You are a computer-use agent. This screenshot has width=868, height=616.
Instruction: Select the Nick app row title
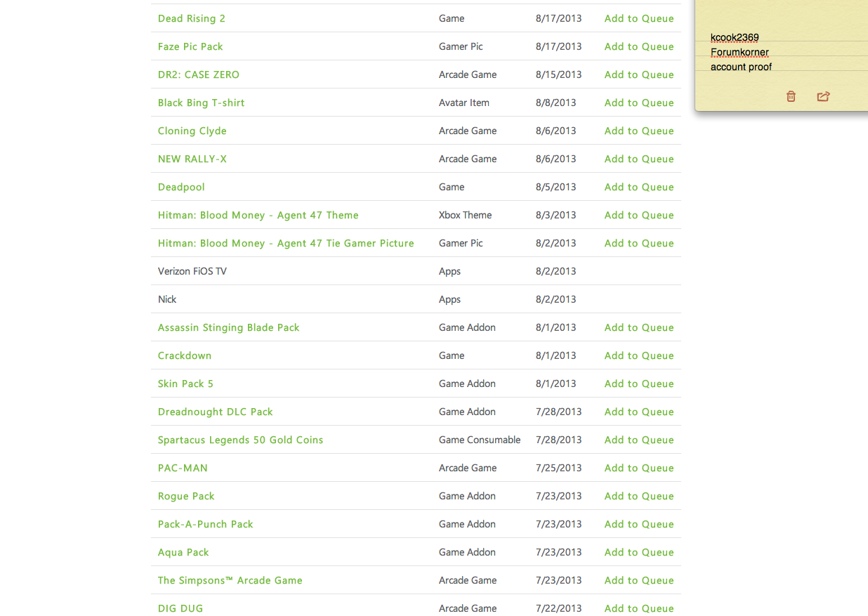167,299
